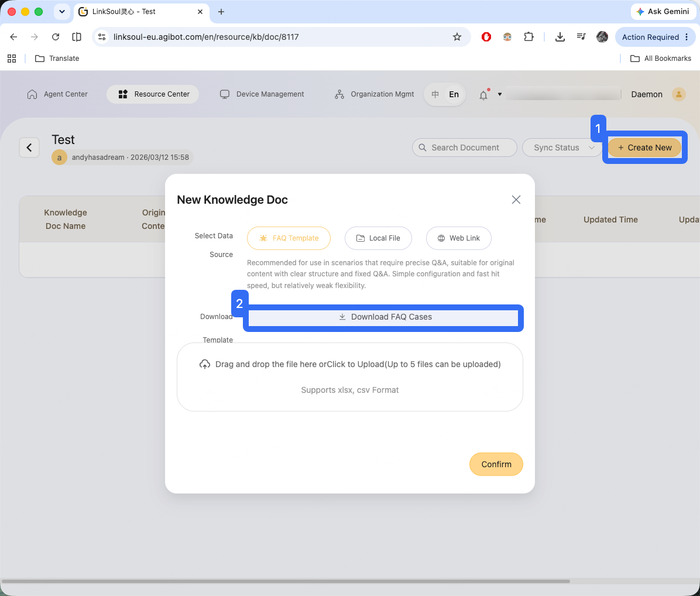Click the horizontal scrollbar at the bottom
This screenshot has width=700, height=596.
pyautogui.click(x=286, y=581)
